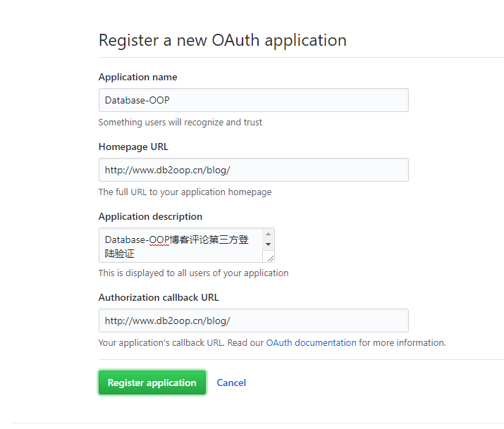This screenshot has height=429, width=504.
Task: Click the "Something users will recognize and trust" hint
Action: tap(180, 123)
